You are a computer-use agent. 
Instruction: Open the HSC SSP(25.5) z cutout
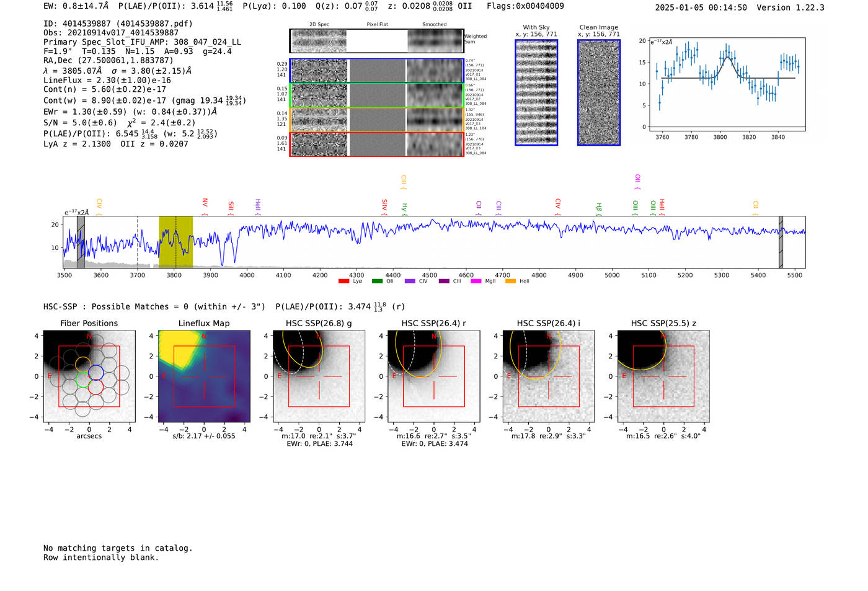pos(663,376)
